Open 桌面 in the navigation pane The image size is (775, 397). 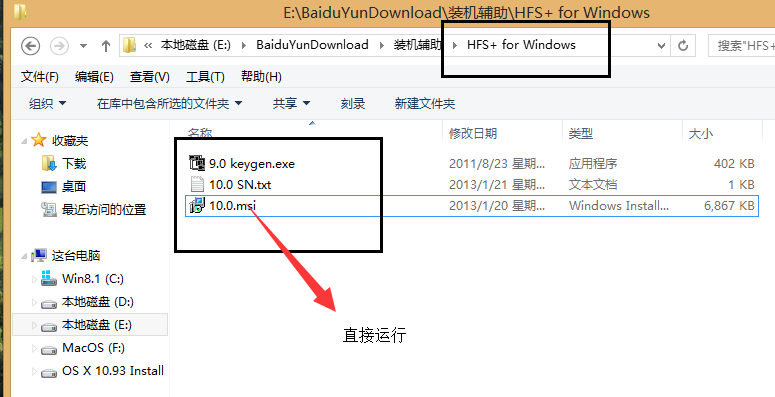[x=74, y=186]
